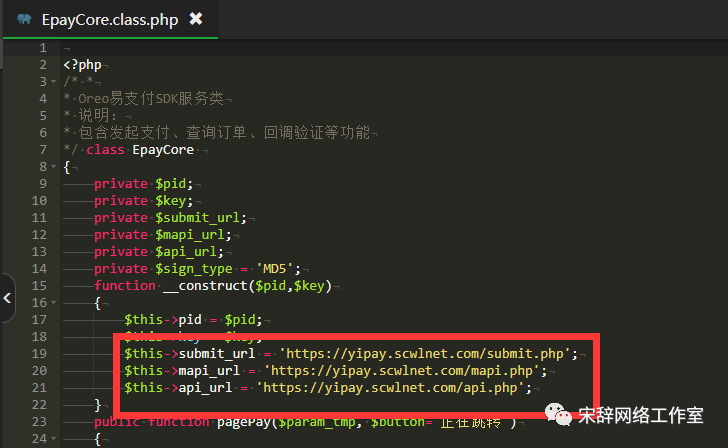Click the pagePay function name

click(245, 422)
